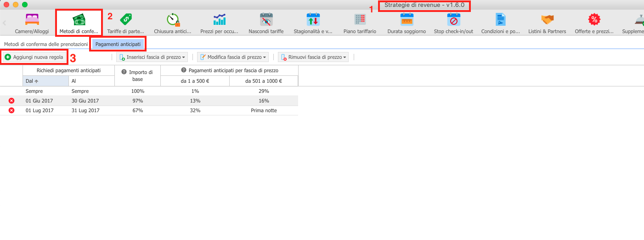
Task: Click the 100% base amount cell
Action: click(137, 91)
